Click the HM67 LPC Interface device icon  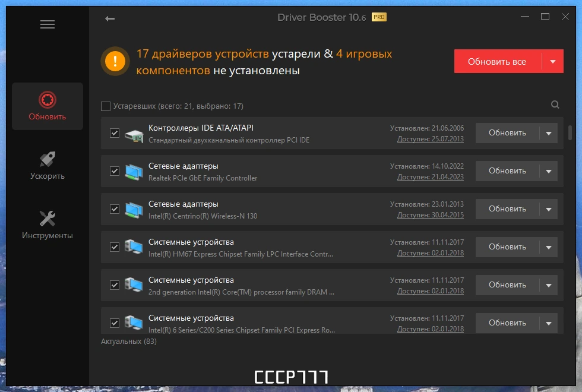click(134, 247)
